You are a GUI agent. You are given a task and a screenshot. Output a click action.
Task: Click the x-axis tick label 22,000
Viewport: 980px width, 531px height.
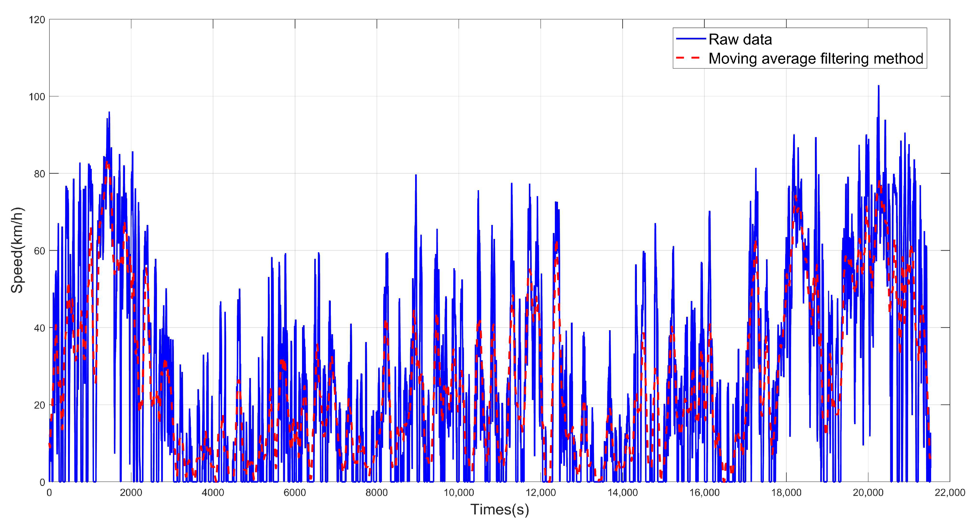[950, 492]
